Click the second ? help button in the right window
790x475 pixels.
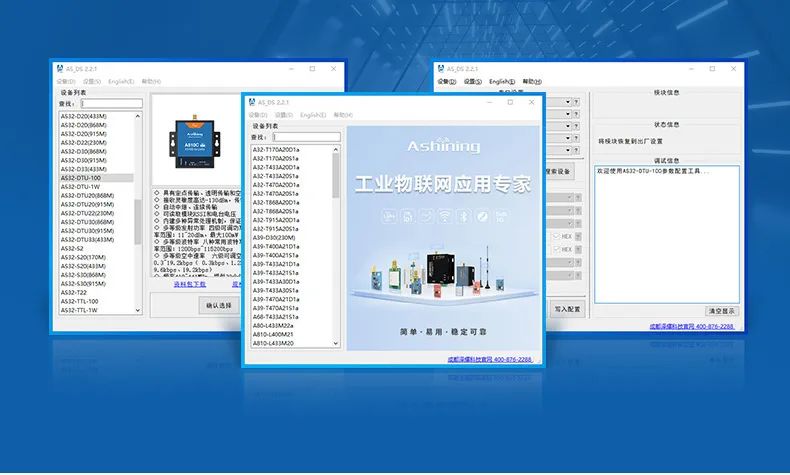click(x=576, y=114)
